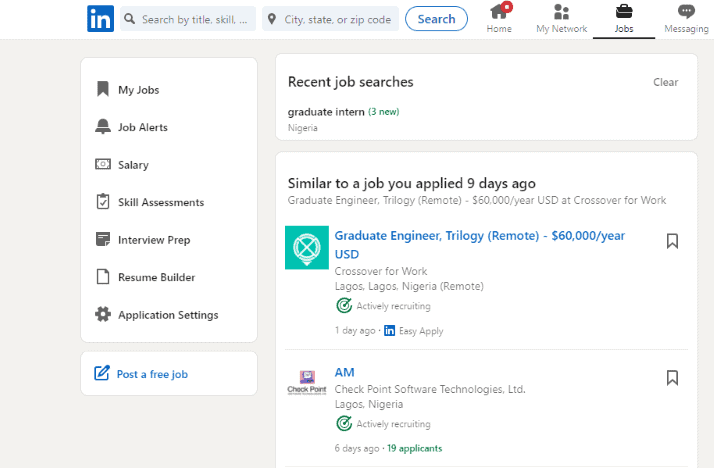Click the location pin icon

(272, 19)
